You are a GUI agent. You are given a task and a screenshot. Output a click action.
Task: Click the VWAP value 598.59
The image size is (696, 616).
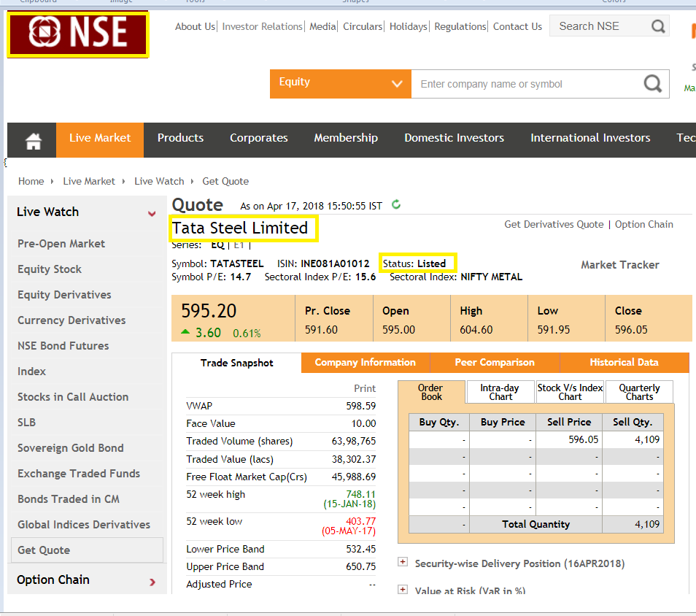click(x=361, y=406)
